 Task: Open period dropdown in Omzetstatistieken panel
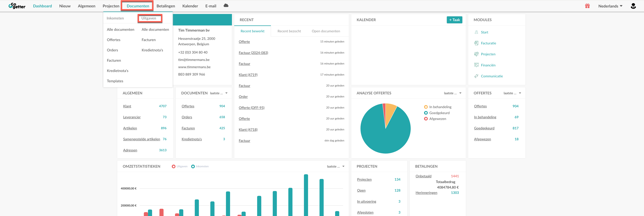coord(336,167)
